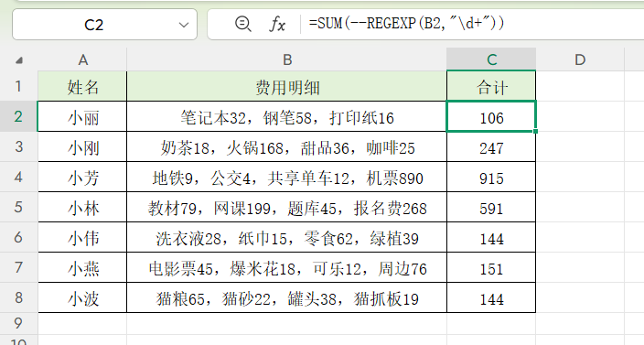The height and width of the screenshot is (345, 644).
Task: Select row 1 header
Action: tap(18, 86)
